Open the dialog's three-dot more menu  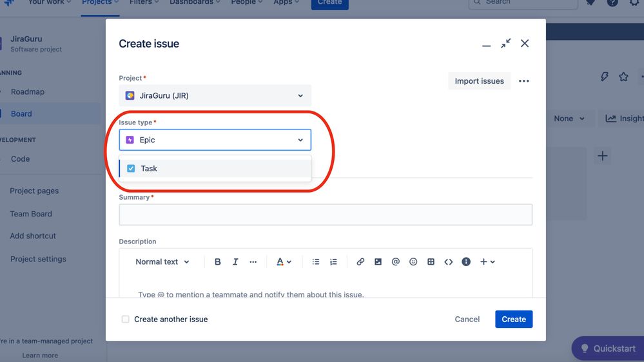(x=523, y=81)
